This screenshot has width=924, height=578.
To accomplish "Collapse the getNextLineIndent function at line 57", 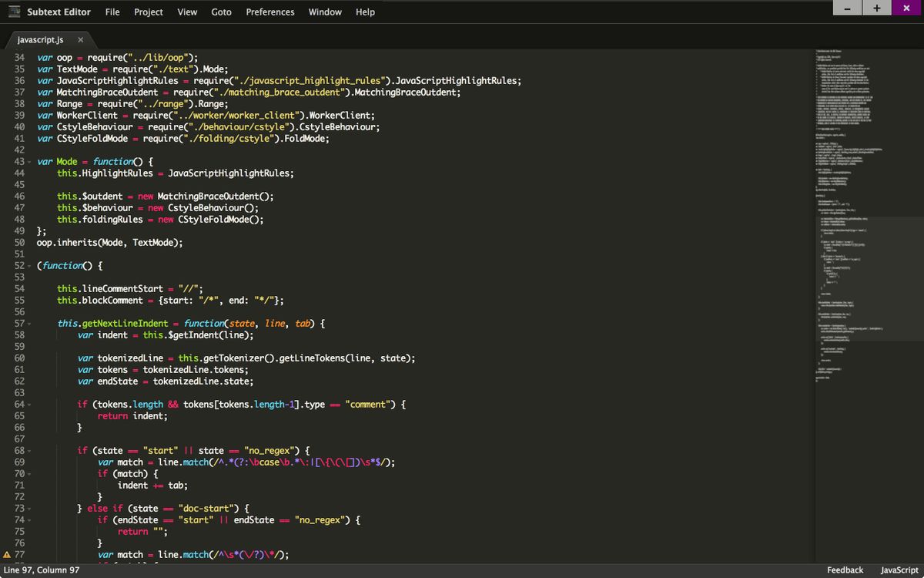I will coord(28,323).
